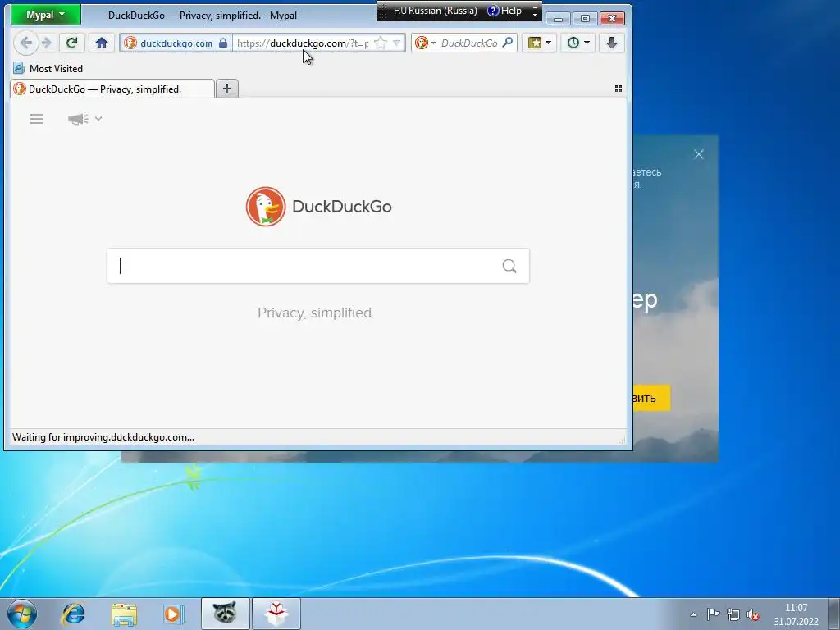Click the Show desktop strip at taskbar end

(x=833, y=614)
